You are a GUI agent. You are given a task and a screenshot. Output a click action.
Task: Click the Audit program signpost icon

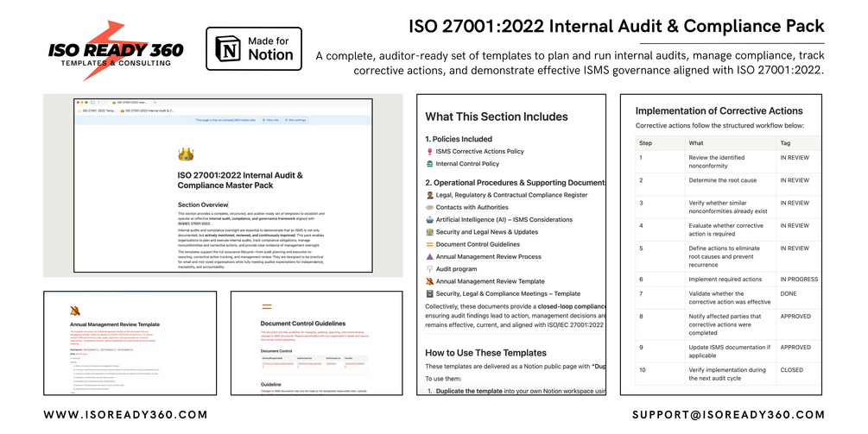429,269
